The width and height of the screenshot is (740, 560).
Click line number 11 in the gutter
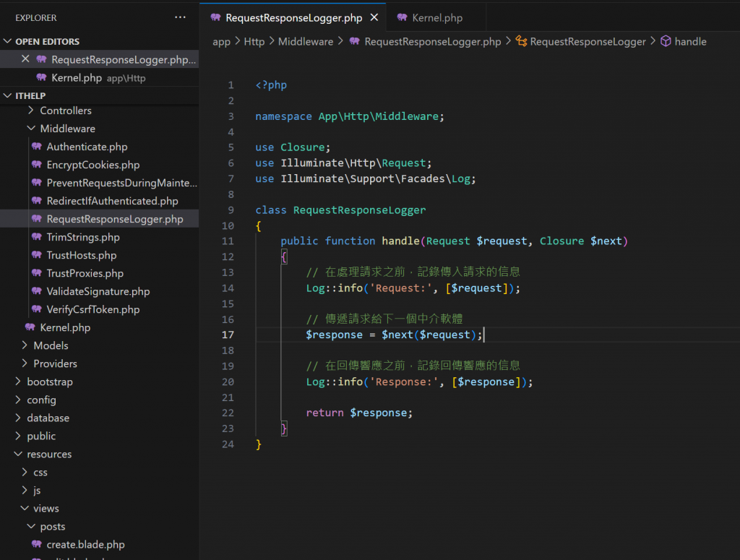pyautogui.click(x=228, y=241)
